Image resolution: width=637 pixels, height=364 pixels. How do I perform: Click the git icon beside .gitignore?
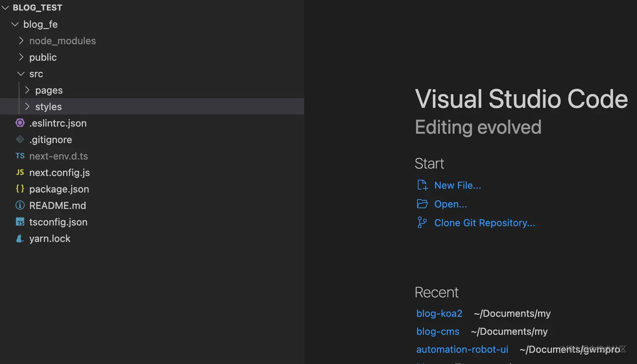(x=20, y=139)
